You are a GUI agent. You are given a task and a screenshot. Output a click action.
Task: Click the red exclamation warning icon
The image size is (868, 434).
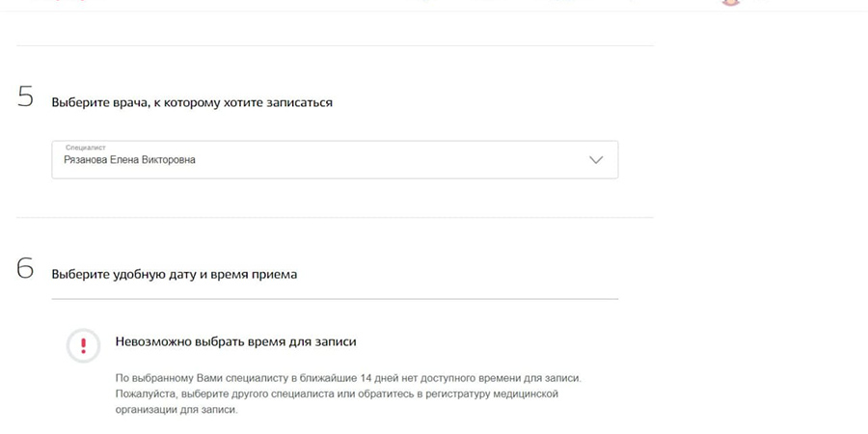point(84,345)
